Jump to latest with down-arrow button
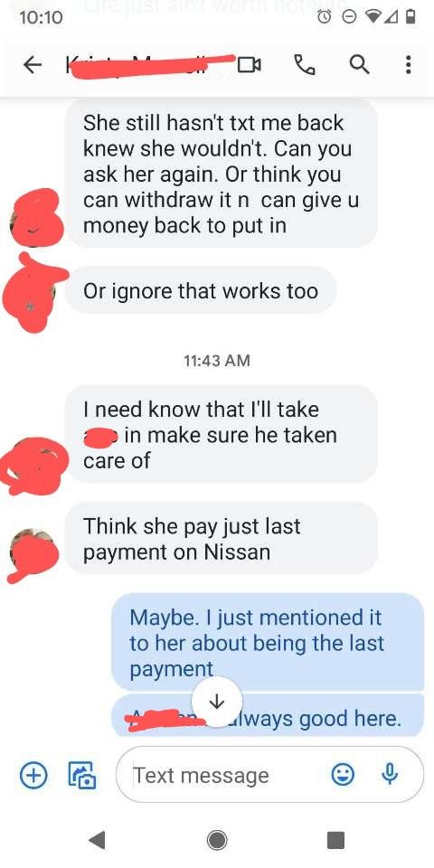434x868 pixels. 216,702
